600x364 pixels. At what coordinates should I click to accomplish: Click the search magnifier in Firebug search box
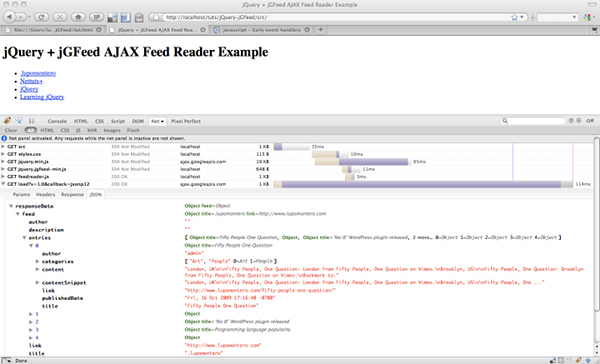pos(505,121)
